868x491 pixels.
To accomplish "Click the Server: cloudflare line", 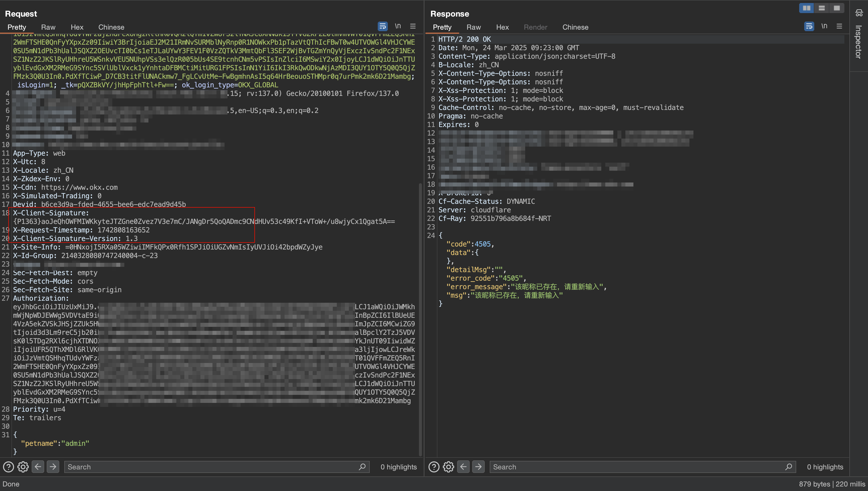I will pos(474,210).
